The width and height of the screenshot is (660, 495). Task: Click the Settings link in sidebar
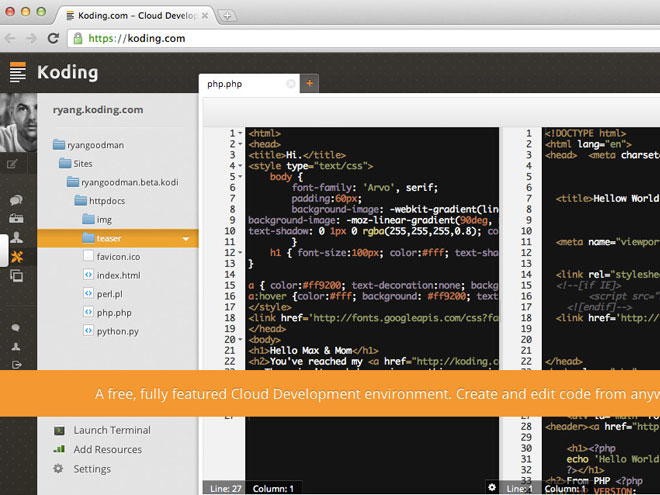tap(92, 469)
